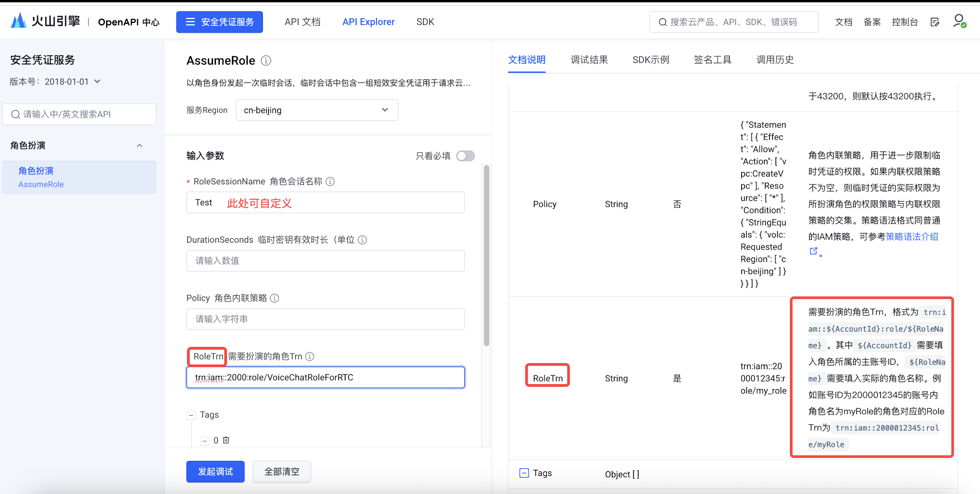Collapse the 角色扮演 group chevron
This screenshot has height=494, width=980.
(x=140, y=146)
